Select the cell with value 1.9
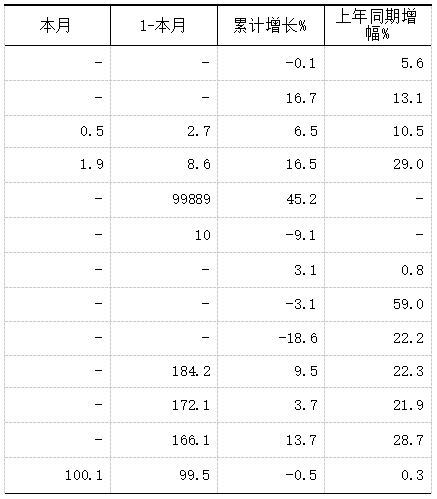Viewport: 437px width, 499px height. click(x=57, y=164)
